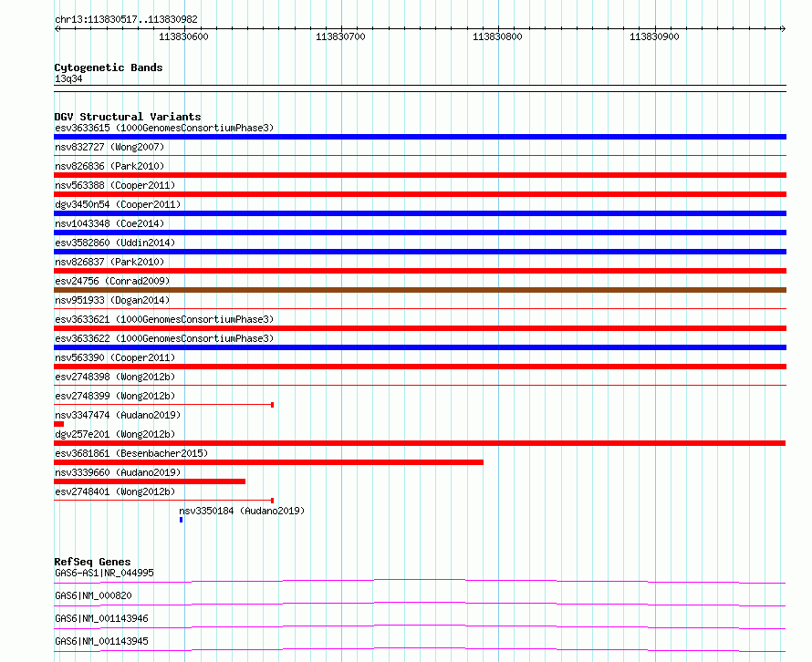Click the esv3633615 blue variant bar

[x=420, y=137]
